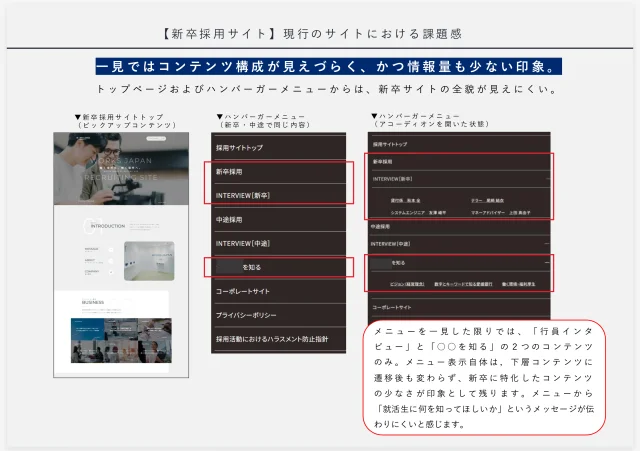Click the slide title 現行のサイトにおける課題感
Image resolution: width=640 pixels, height=451 pixels.
tap(373, 33)
